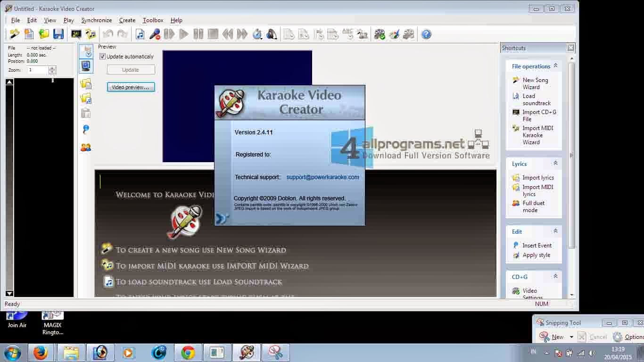
Task: Collapse the File operations section
Action: click(555, 66)
